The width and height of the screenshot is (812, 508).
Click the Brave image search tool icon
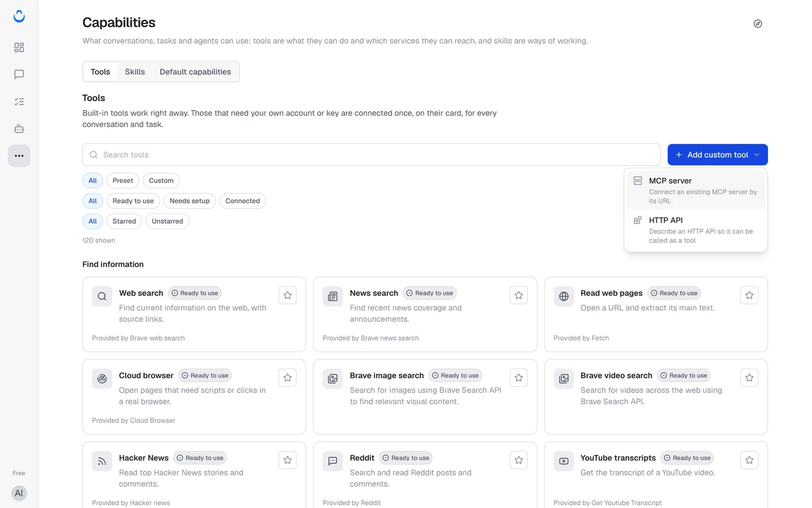tap(333, 379)
